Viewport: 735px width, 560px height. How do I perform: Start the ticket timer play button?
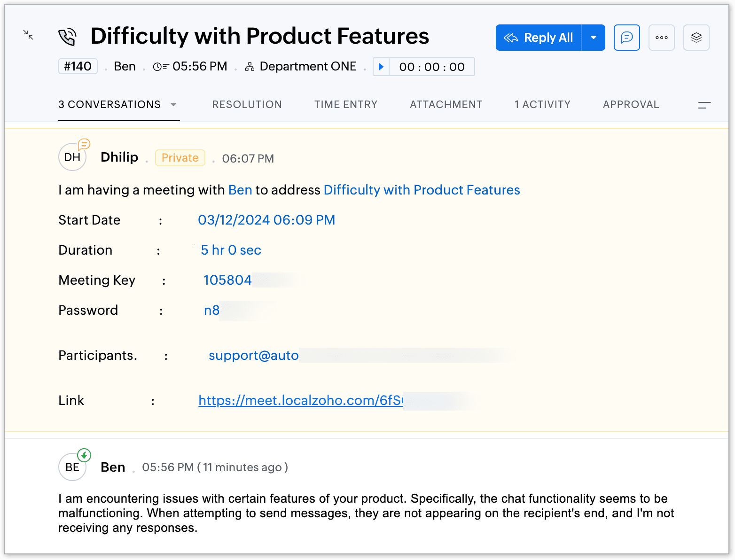click(x=381, y=67)
